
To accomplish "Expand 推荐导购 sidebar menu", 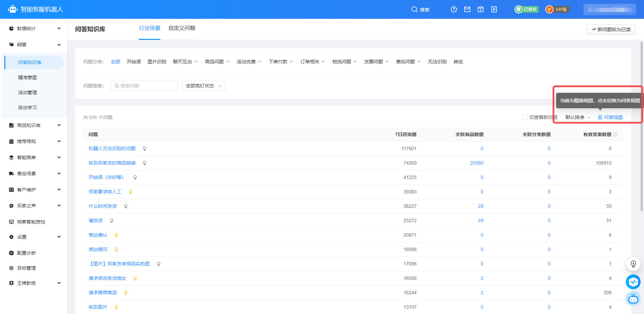I will point(35,141).
